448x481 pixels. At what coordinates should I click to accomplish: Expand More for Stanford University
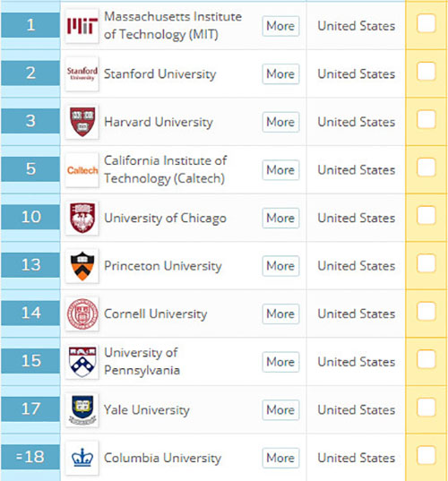tap(280, 74)
